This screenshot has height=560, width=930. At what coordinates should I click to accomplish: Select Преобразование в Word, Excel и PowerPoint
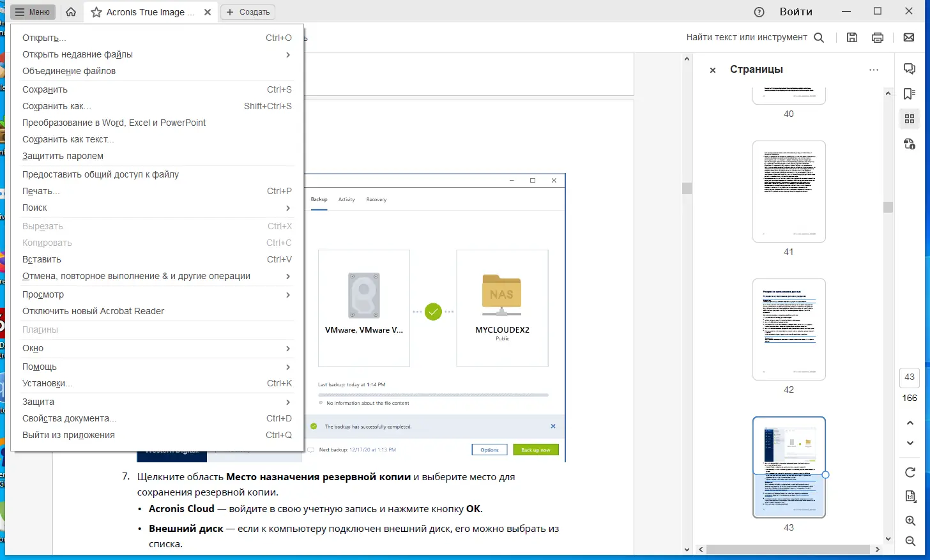pyautogui.click(x=157, y=123)
